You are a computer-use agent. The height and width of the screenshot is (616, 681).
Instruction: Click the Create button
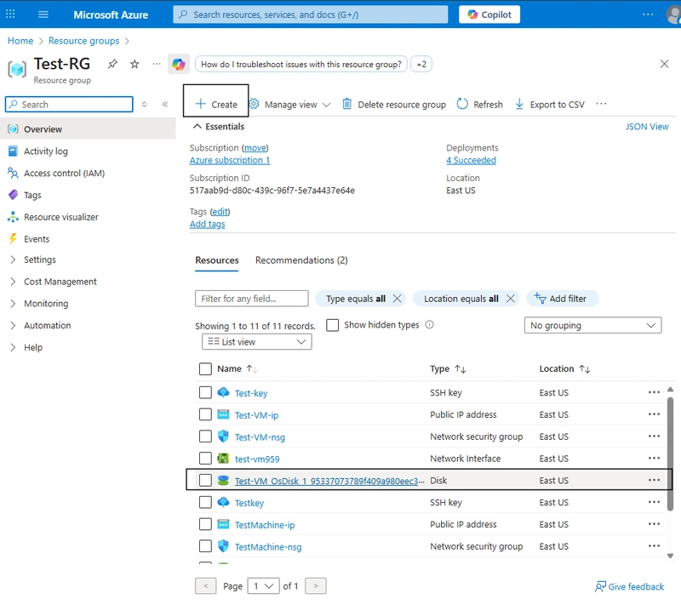216,104
